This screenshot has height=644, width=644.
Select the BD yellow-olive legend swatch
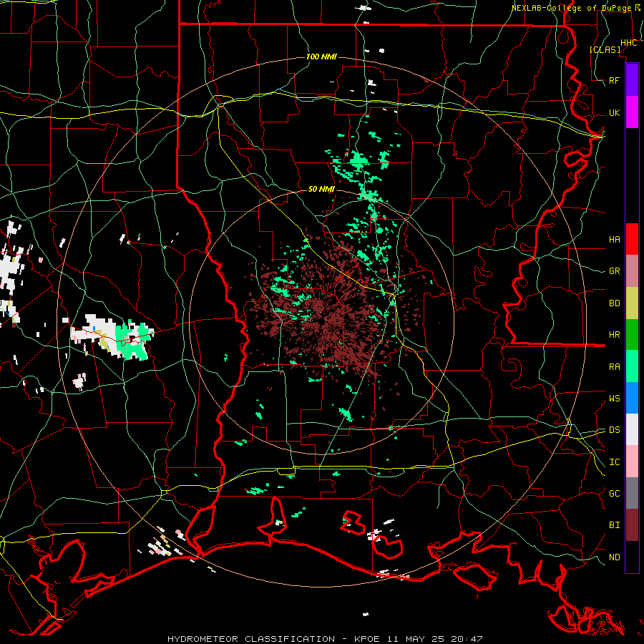[632, 303]
